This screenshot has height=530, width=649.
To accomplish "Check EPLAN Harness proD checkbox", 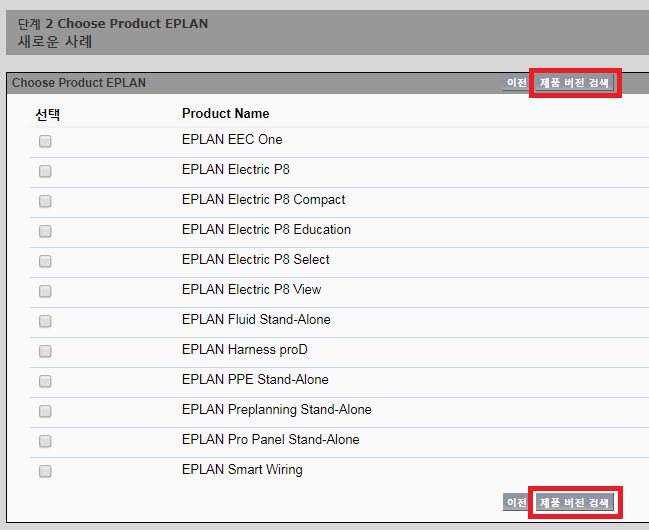I will (45, 351).
